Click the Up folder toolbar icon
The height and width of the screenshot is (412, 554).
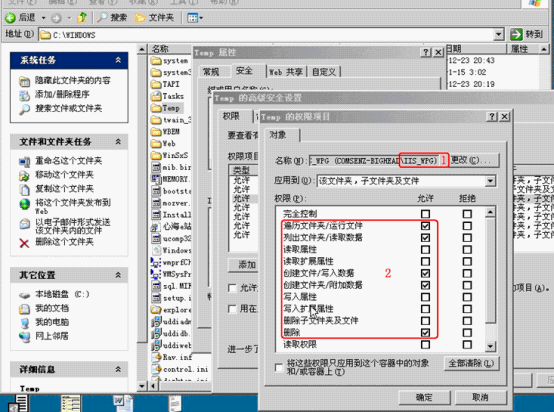pos(82,17)
